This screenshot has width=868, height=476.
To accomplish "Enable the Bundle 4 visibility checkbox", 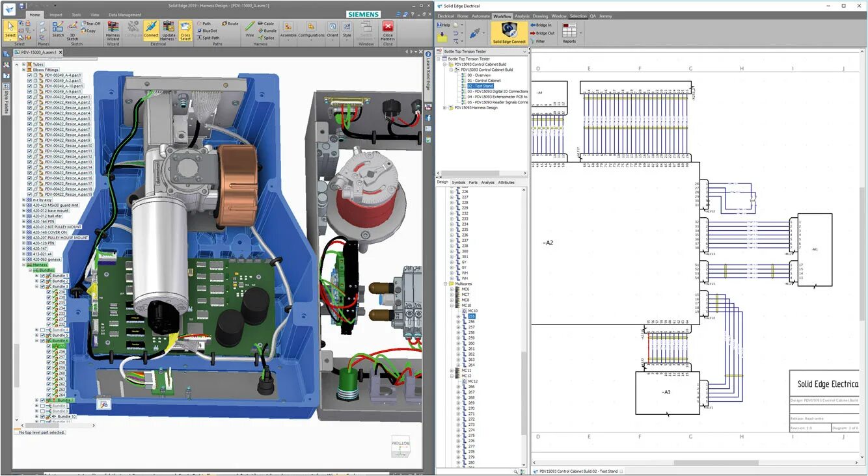I will (42, 329).
